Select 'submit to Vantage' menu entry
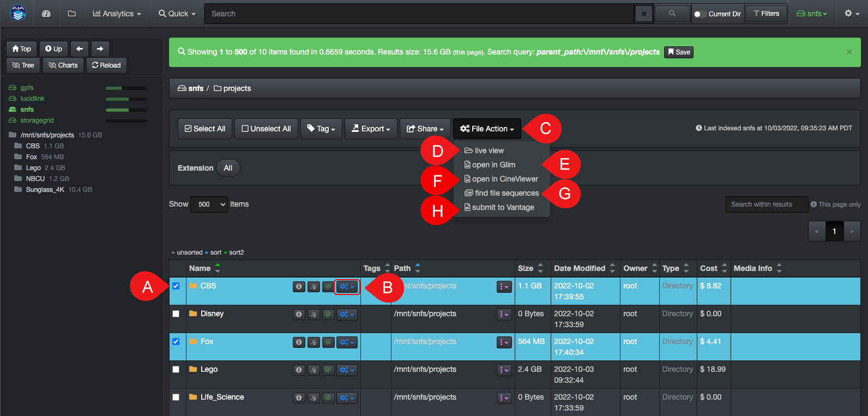Screen dimensions: 868x416 502,208
